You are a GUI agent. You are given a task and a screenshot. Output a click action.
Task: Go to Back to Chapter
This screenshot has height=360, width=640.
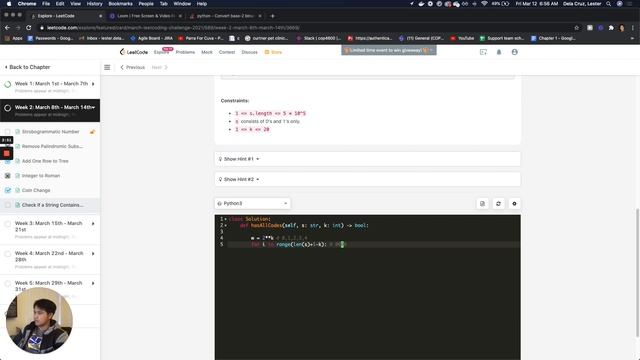[27, 67]
